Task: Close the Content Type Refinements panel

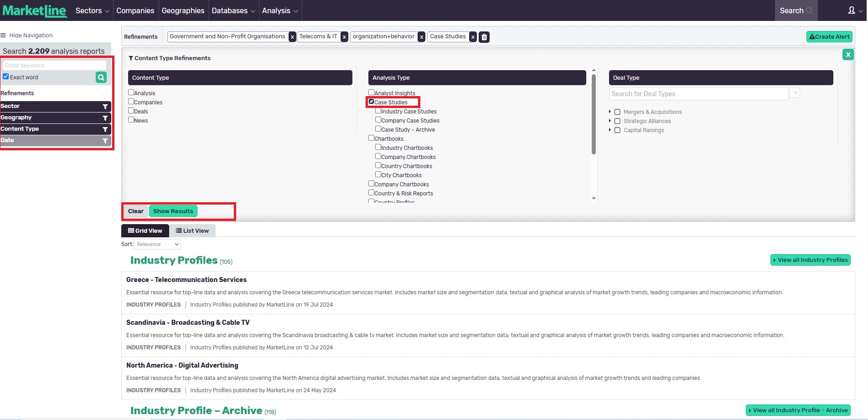Action: [848, 55]
